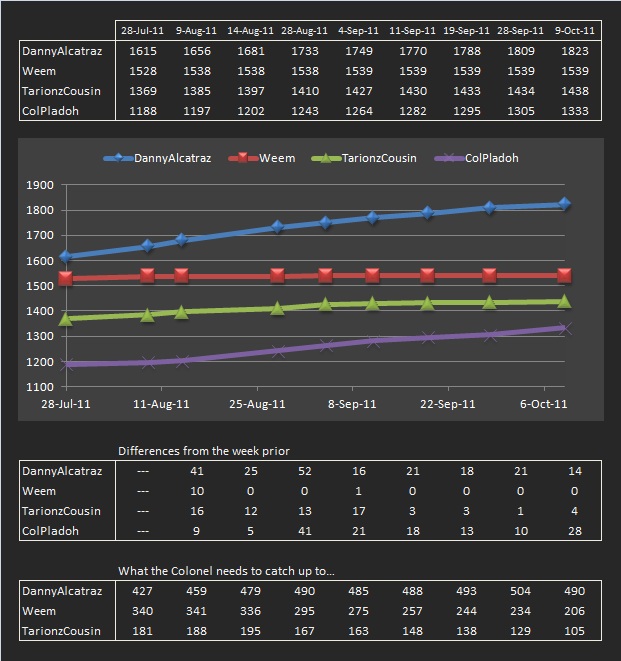
Task: Click the 9-Aug-11 column header
Action: 196,31
